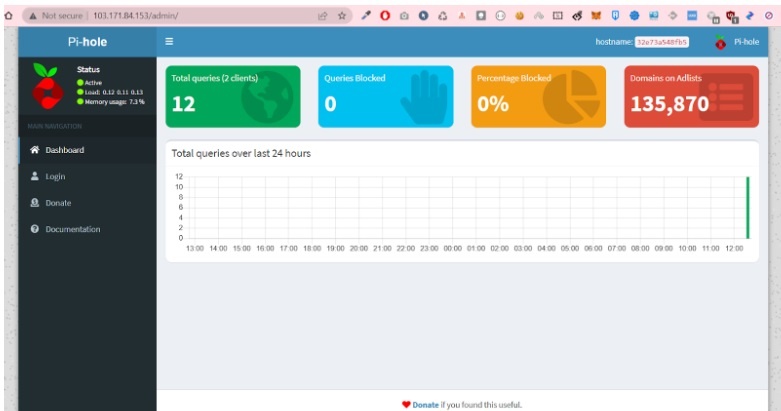Click the green bar in the queries chart
This screenshot has width=781, height=411.
pyautogui.click(x=748, y=207)
